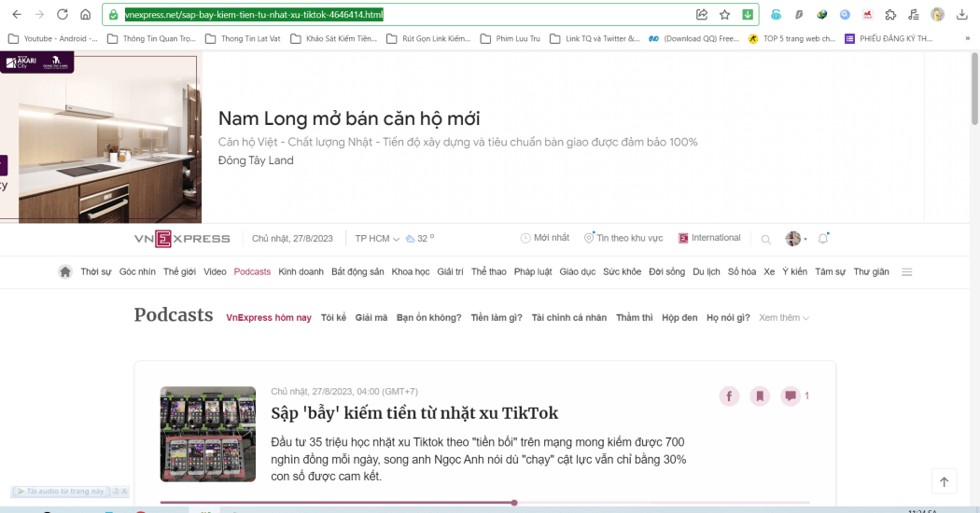Image resolution: width=980 pixels, height=513 pixels.
Task: Open the Bất động sản section
Action: click(x=357, y=271)
